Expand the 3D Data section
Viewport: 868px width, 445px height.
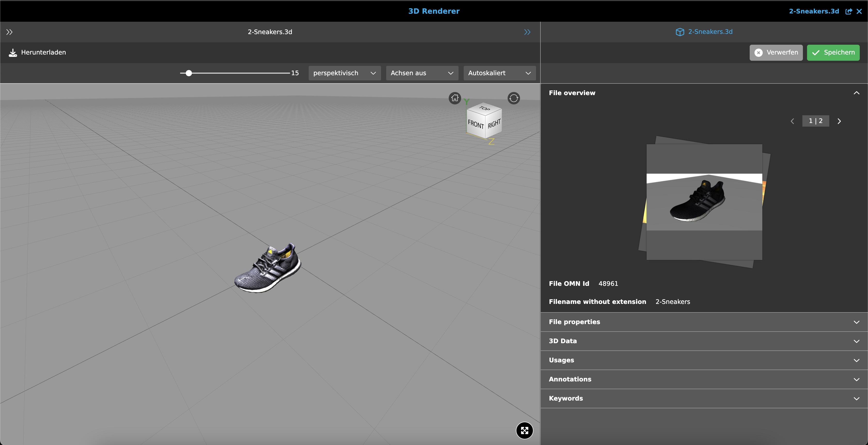[x=703, y=341]
